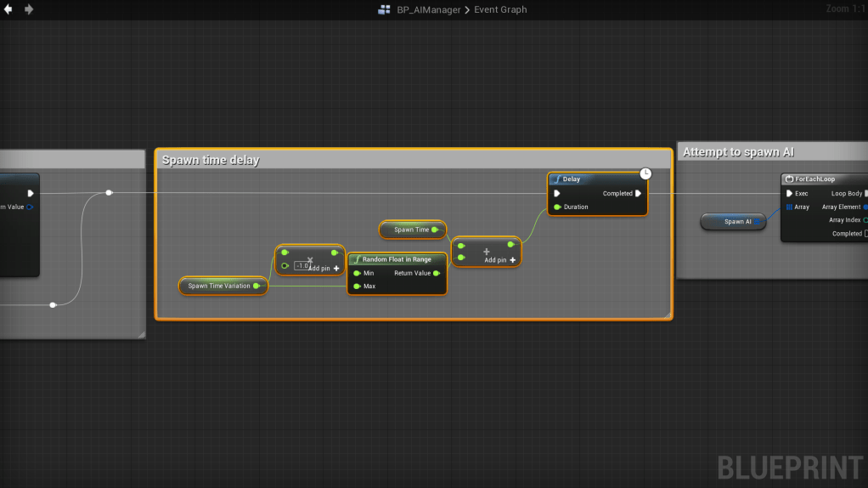Click the Completed output pin on Delay node
Screen dimensions: 868x488
coord(637,194)
